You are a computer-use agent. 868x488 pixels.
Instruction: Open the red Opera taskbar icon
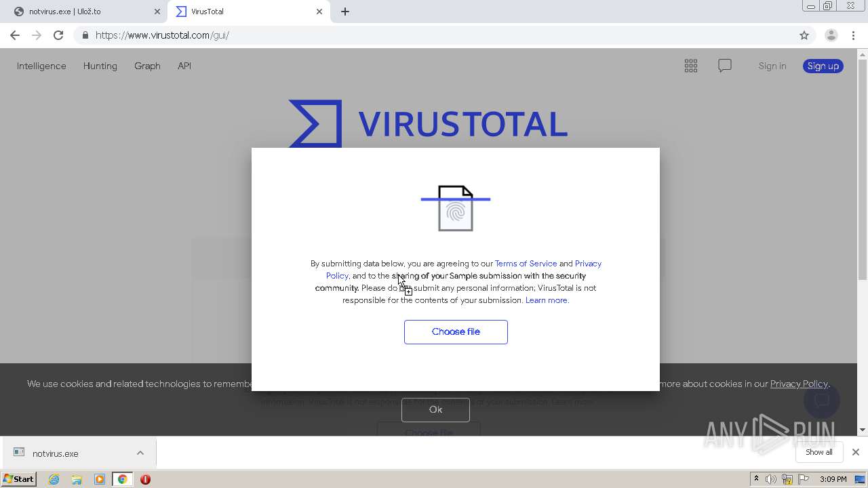click(145, 479)
